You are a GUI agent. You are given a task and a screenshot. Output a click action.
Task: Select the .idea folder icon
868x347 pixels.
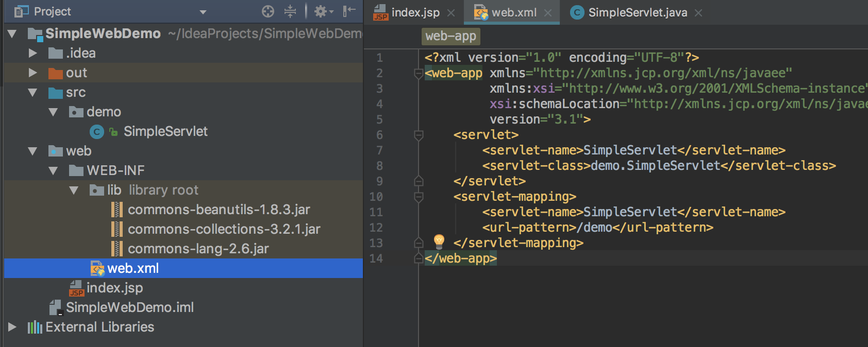[x=56, y=53]
